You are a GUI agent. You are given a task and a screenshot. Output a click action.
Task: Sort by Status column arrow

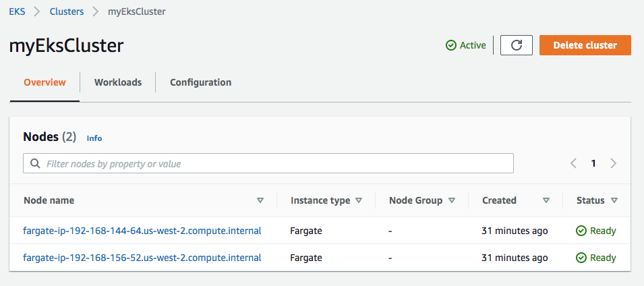[614, 200]
